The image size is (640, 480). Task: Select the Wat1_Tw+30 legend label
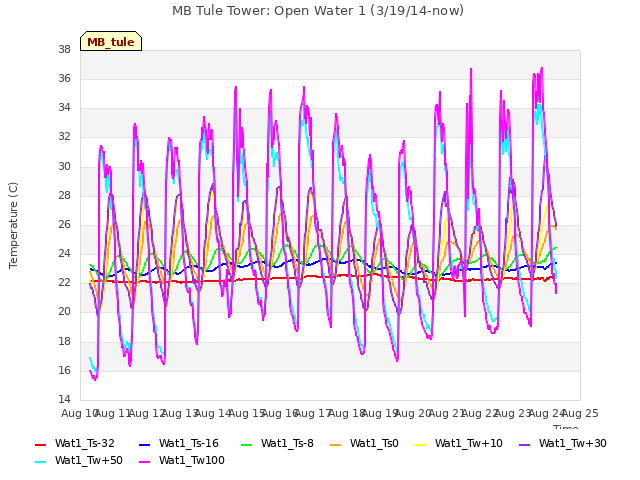573,443
